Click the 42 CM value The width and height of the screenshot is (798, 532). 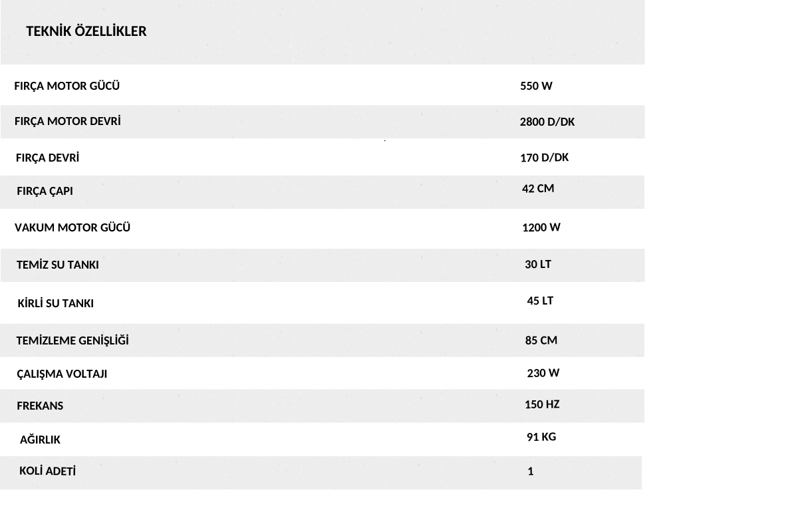click(x=538, y=189)
